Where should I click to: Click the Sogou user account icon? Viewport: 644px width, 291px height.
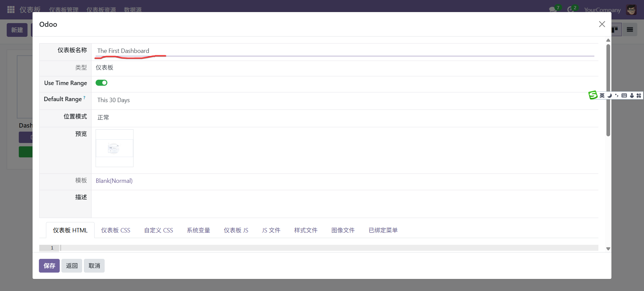click(632, 95)
